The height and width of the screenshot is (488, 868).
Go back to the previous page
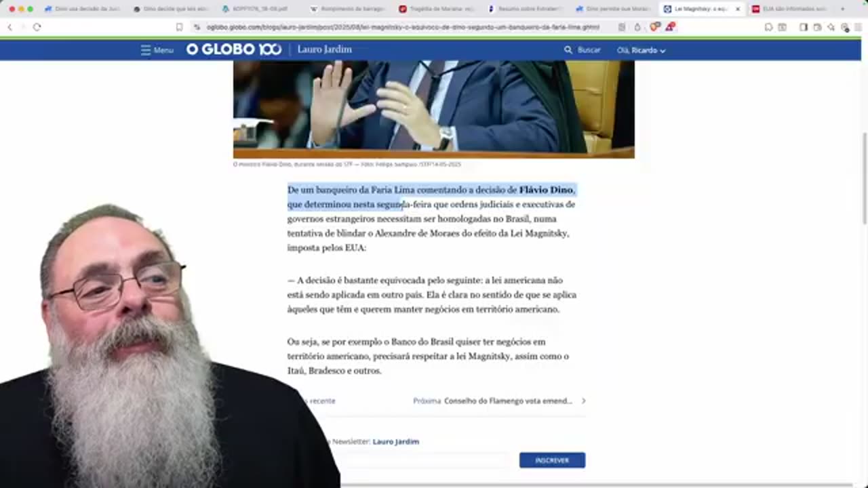click(x=9, y=27)
